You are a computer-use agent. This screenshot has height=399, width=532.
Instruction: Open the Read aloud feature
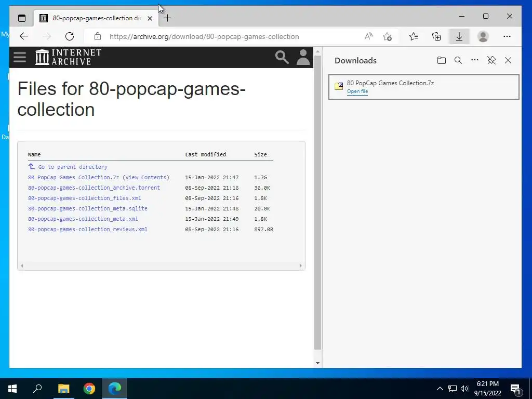(x=368, y=36)
